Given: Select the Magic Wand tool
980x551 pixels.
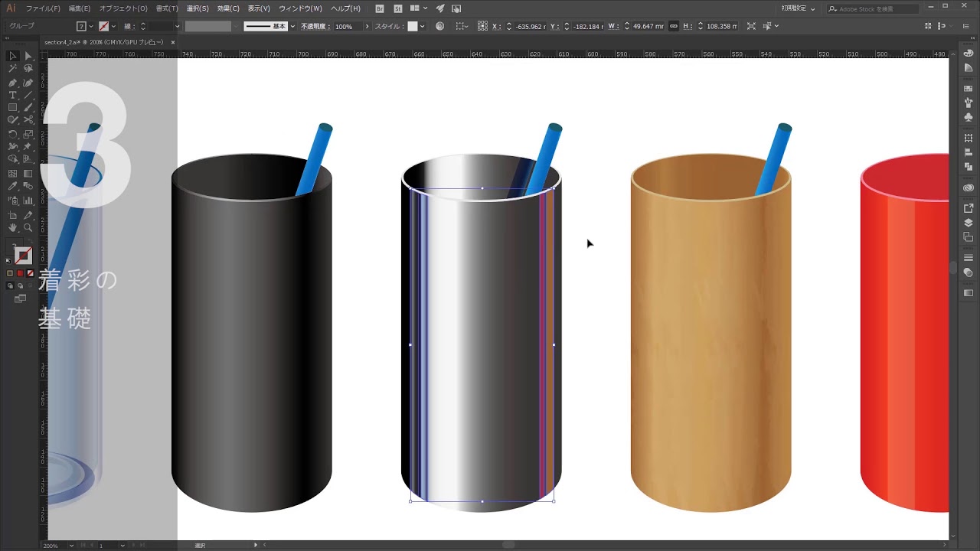Looking at the screenshot, I should [13, 69].
